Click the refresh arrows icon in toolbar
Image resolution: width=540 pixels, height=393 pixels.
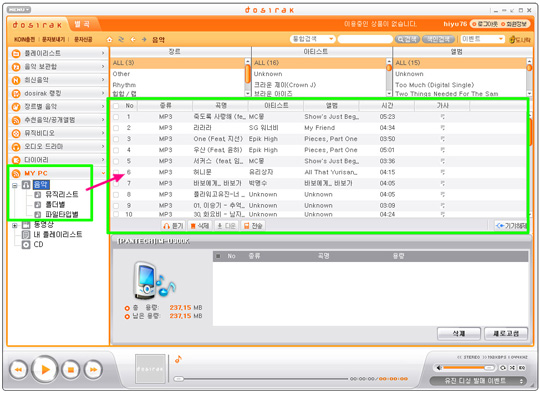click(x=121, y=40)
